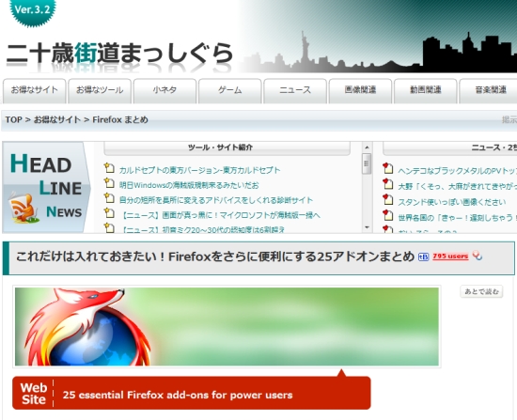517x420 pixels.
Task: Click the red-pin icon beside 大野 headline
Action: click(388, 184)
